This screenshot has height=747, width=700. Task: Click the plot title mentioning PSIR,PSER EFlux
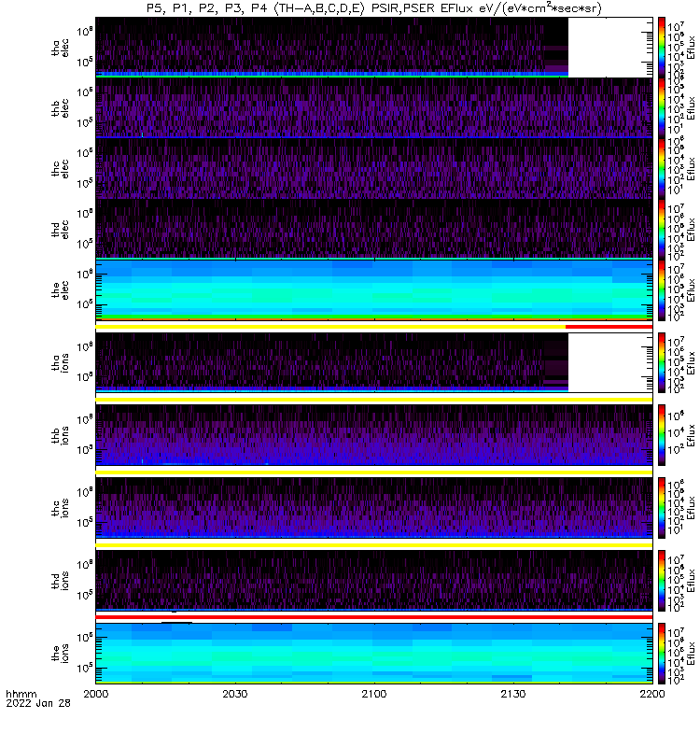point(374,8)
